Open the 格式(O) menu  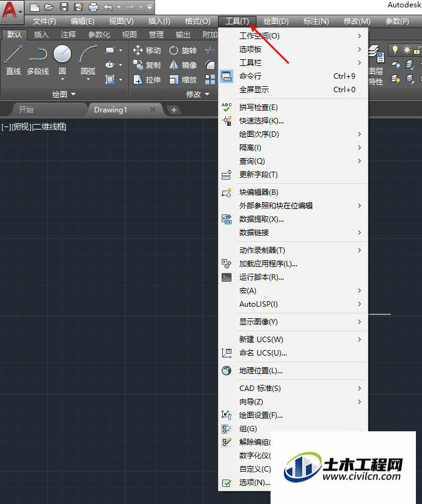(198, 21)
